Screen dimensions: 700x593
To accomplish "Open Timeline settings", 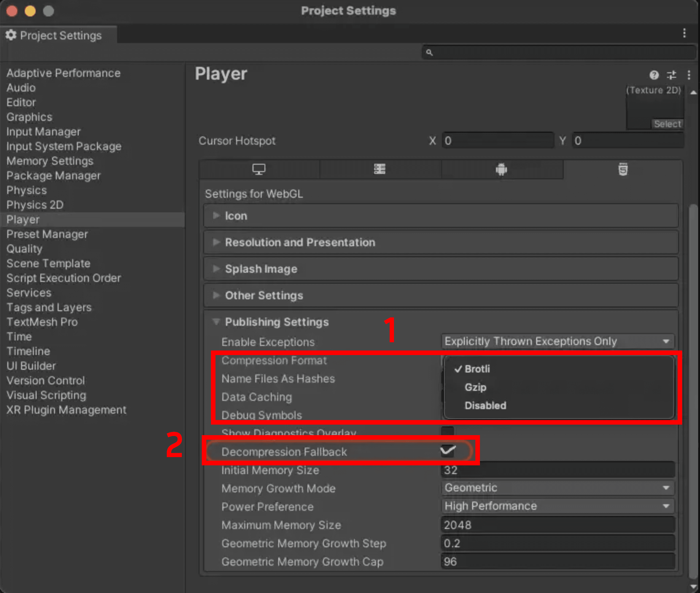I will pyautogui.click(x=28, y=351).
